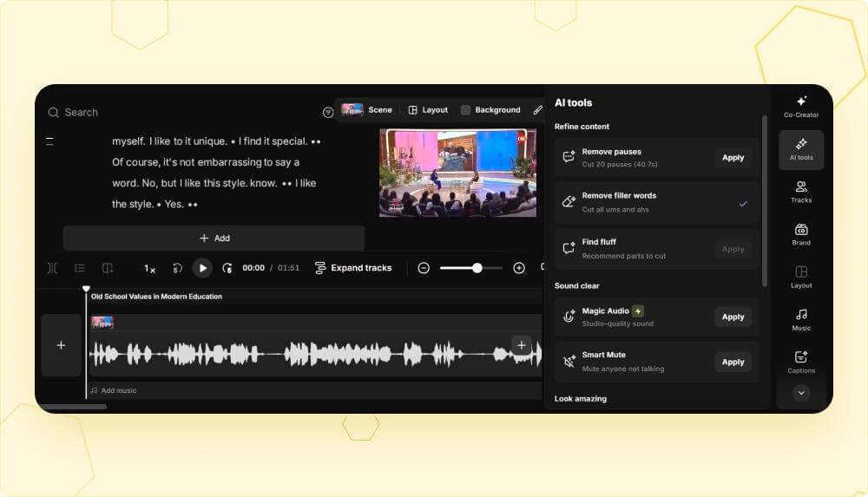This screenshot has width=868, height=497.
Task: Click the Remove pauses icon
Action: pyautogui.click(x=569, y=157)
